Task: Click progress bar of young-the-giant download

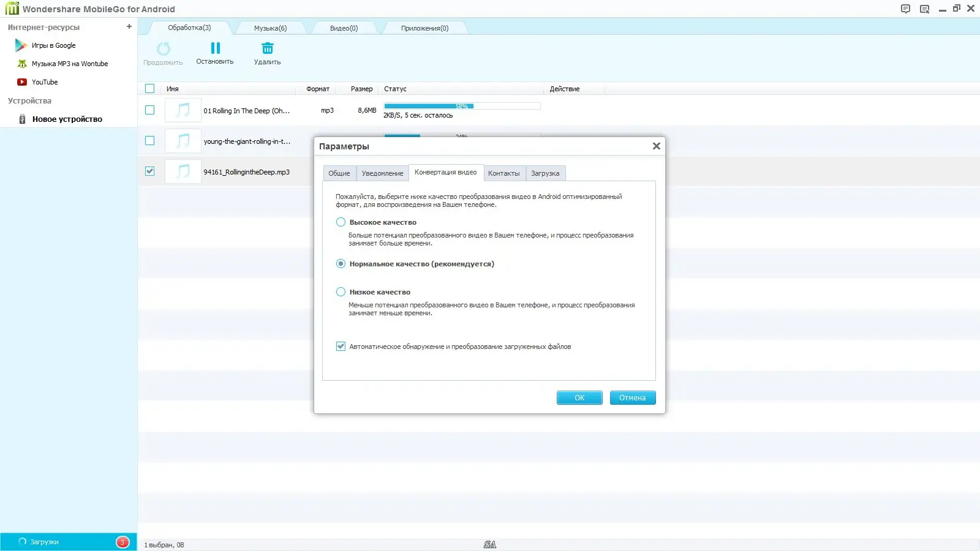Action: click(462, 135)
